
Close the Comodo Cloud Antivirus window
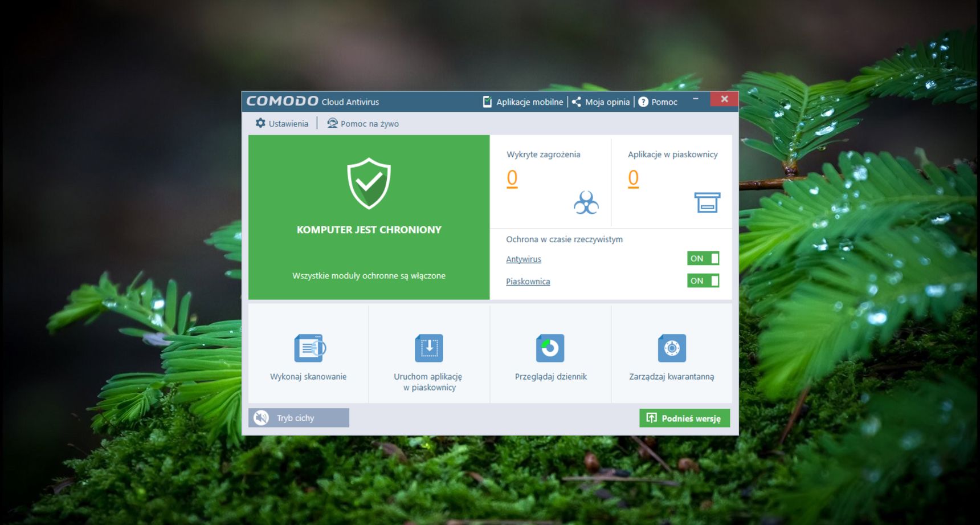coord(724,99)
